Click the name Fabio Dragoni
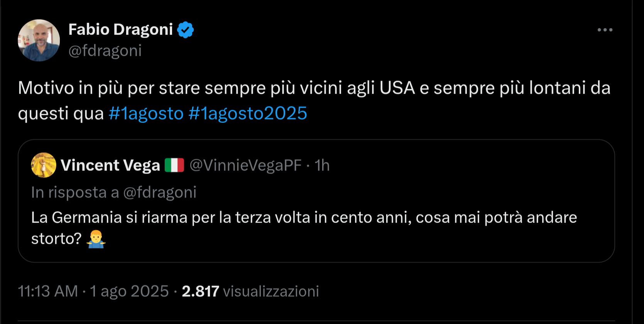Viewport: 644px width, 324px height. click(121, 29)
